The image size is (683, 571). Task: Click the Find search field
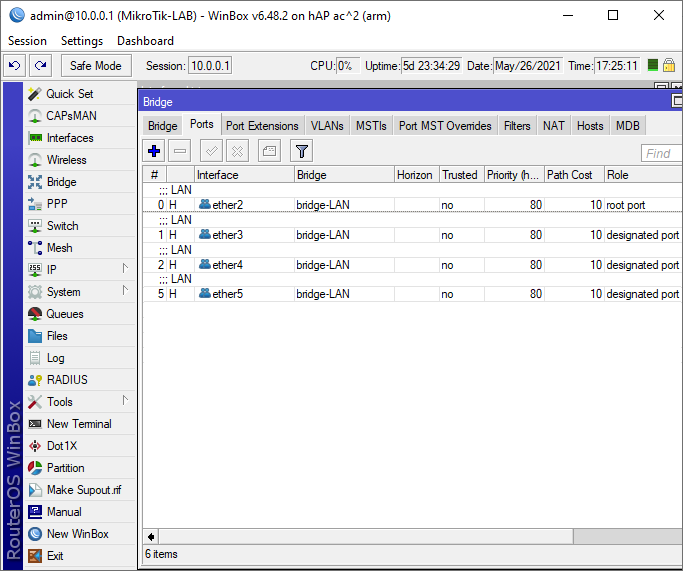coord(661,153)
